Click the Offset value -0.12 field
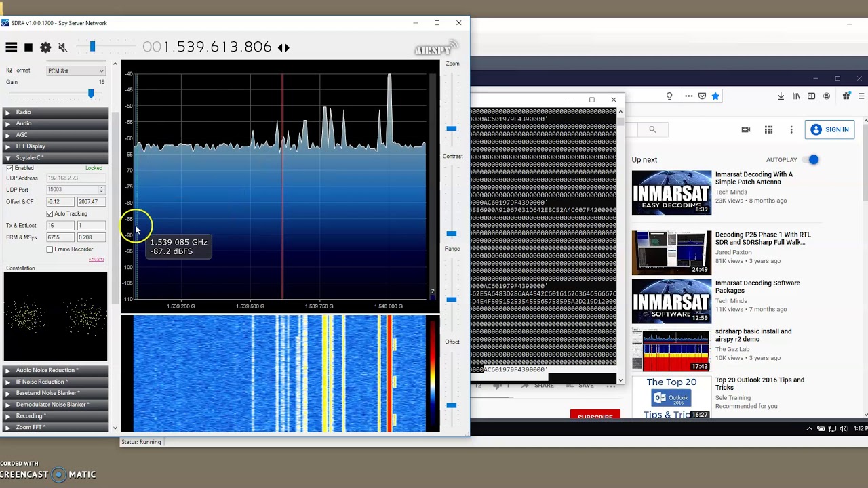This screenshot has height=488, width=868. pyautogui.click(x=60, y=202)
